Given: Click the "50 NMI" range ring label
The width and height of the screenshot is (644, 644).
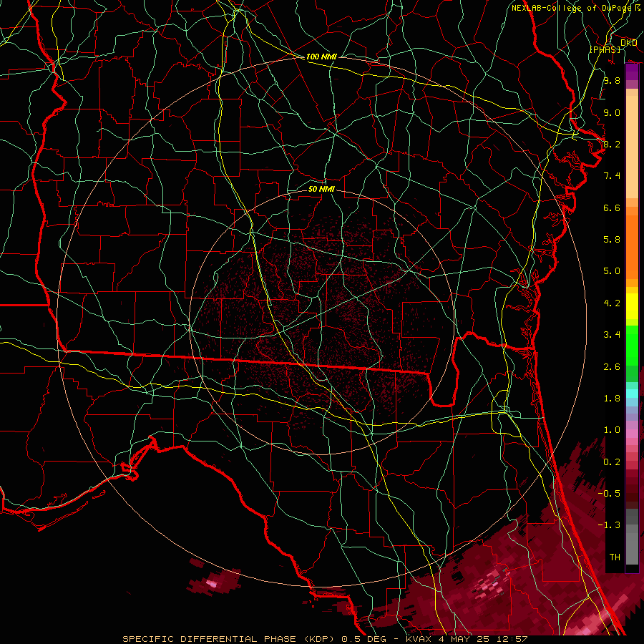Looking at the screenshot, I should [x=321, y=189].
